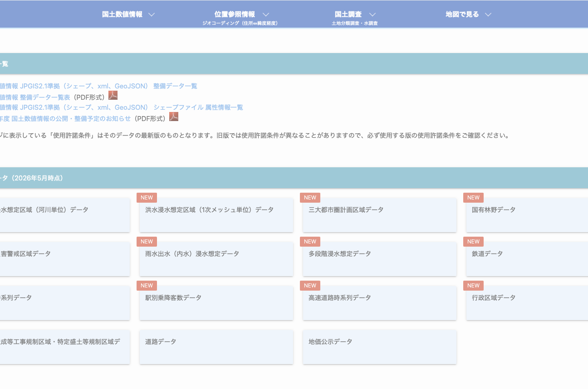The height and width of the screenshot is (389, 588).
Task: Open the 行政区域データ card
Action: (527, 303)
